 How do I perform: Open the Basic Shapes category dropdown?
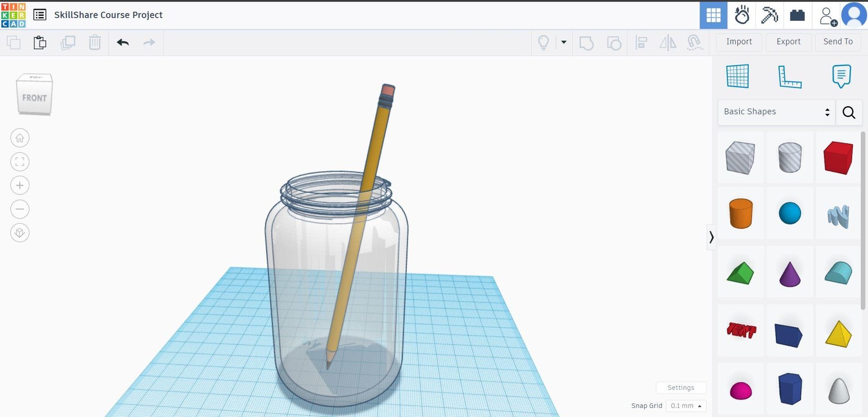[x=776, y=112]
